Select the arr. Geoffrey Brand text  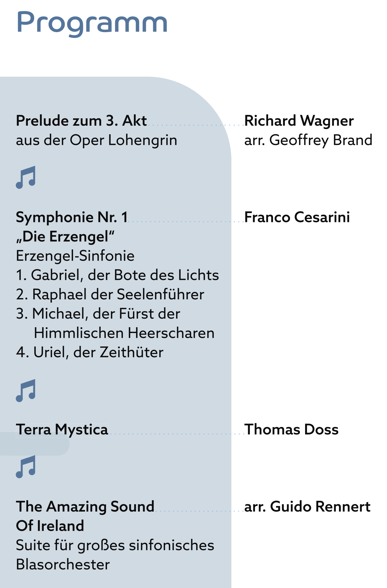click(x=308, y=140)
